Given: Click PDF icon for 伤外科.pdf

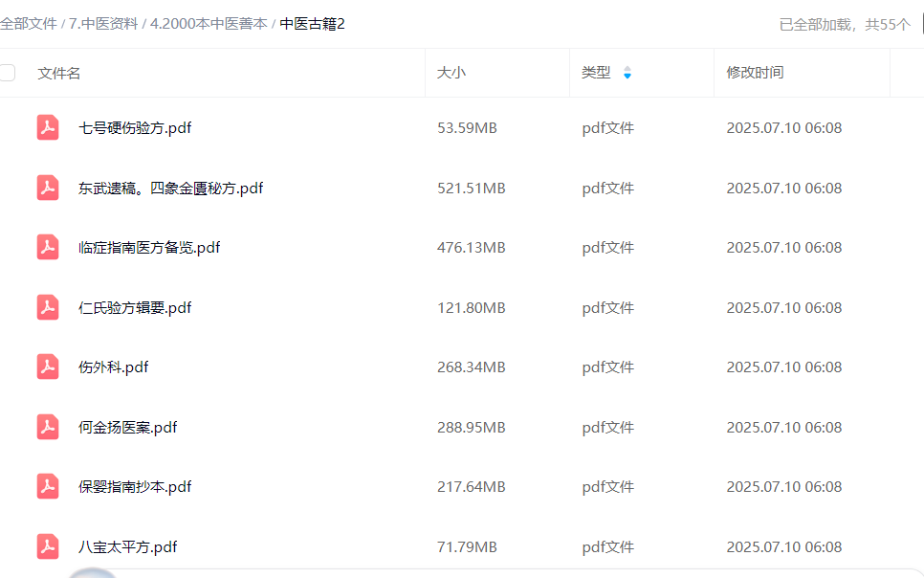Looking at the screenshot, I should pyautogui.click(x=48, y=367).
